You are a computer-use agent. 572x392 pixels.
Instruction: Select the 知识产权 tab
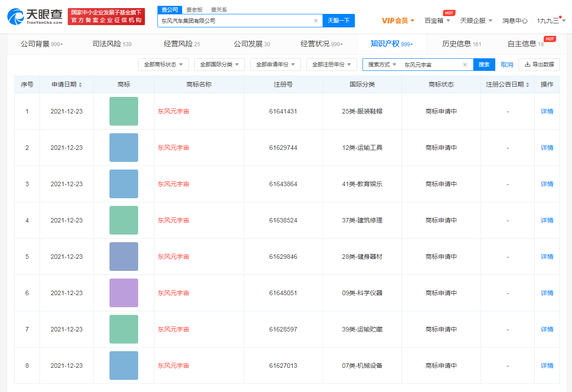click(x=392, y=44)
